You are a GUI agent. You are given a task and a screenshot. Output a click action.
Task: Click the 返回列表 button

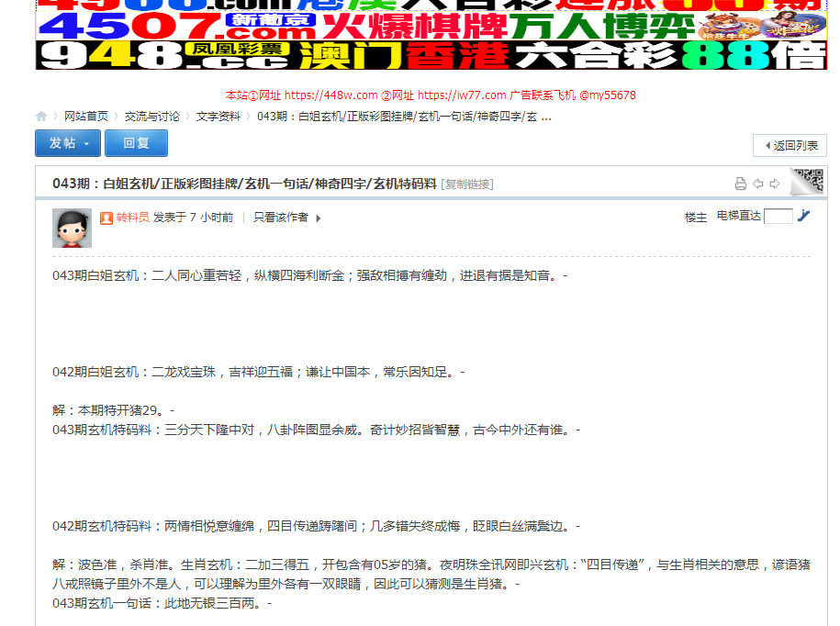coord(790,146)
